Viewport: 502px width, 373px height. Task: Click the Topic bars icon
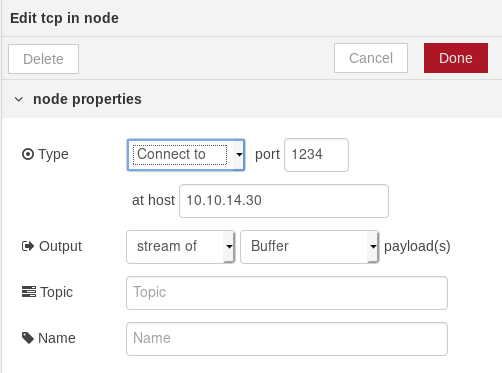(x=29, y=292)
